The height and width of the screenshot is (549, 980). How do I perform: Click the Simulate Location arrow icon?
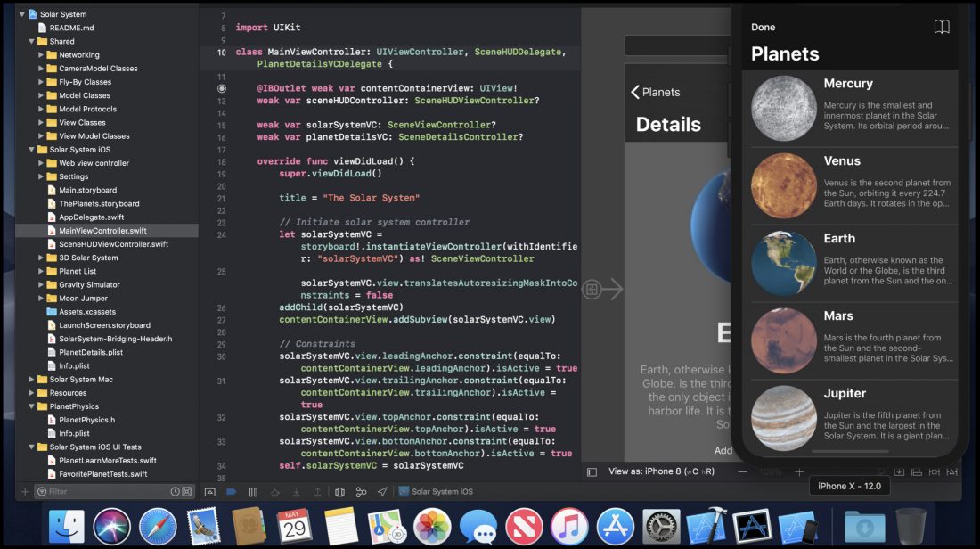click(382, 492)
